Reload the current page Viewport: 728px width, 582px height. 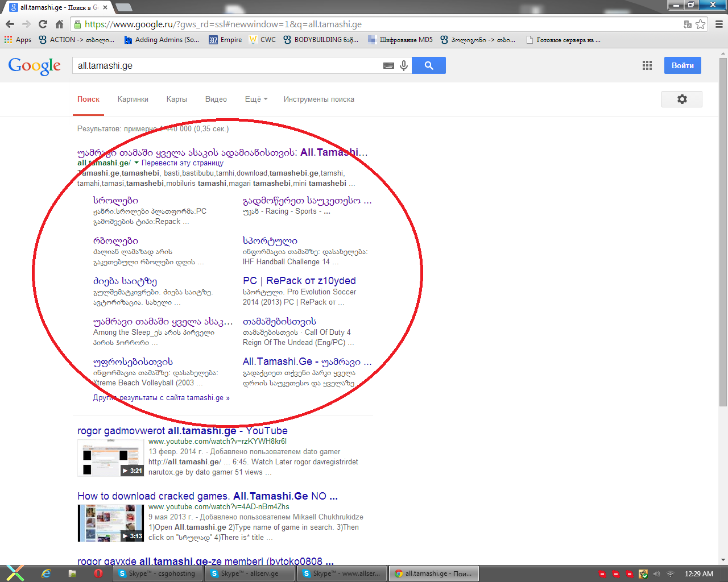pyautogui.click(x=43, y=24)
